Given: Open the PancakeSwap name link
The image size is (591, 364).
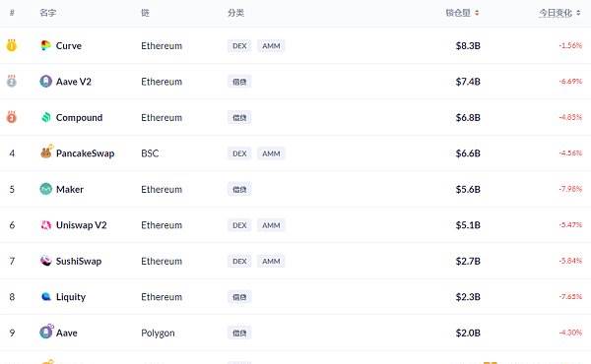Looking at the screenshot, I should coord(85,153).
